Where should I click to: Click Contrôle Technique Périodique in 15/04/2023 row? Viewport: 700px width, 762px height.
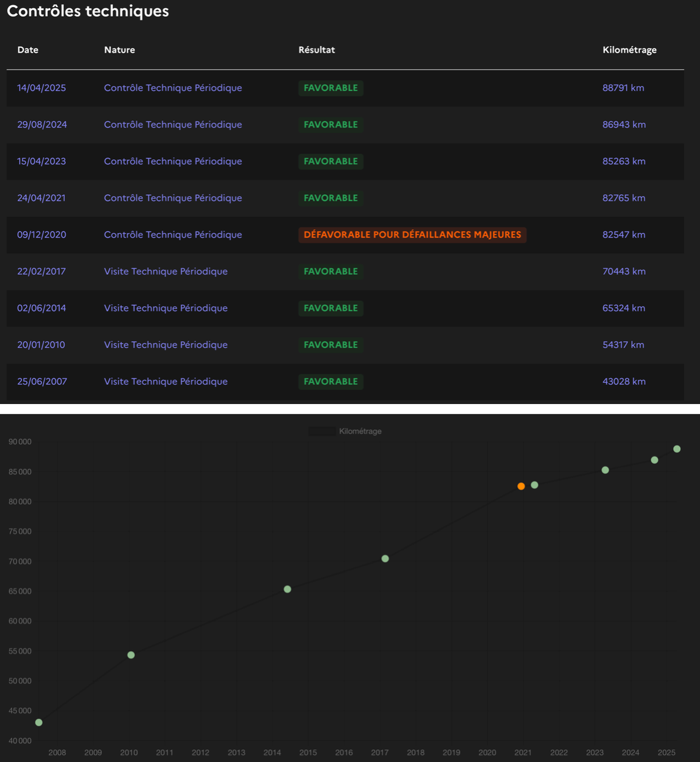tap(173, 161)
